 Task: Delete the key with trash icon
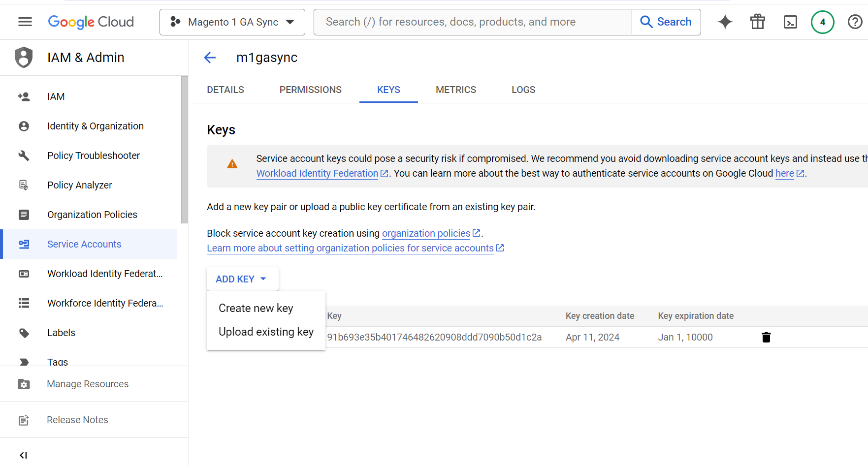click(766, 337)
